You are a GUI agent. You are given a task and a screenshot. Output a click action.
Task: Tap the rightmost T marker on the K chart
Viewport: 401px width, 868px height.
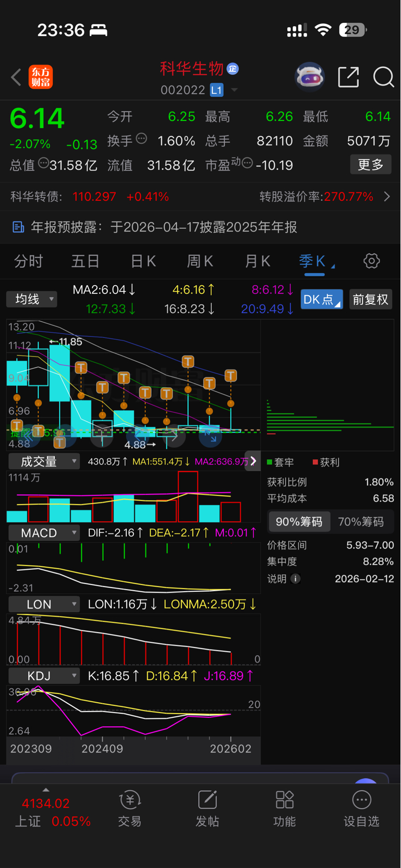tap(230, 375)
